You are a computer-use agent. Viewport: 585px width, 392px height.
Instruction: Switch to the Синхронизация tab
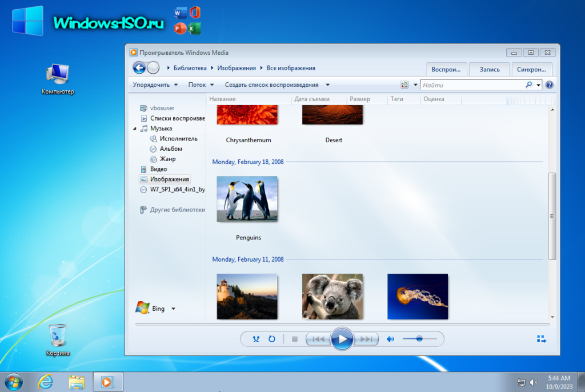[x=532, y=70]
